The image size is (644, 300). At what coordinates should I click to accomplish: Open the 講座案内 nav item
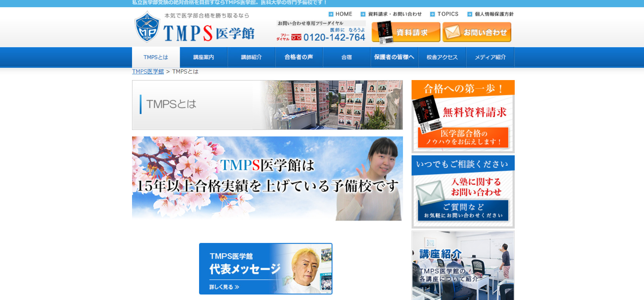(204, 57)
